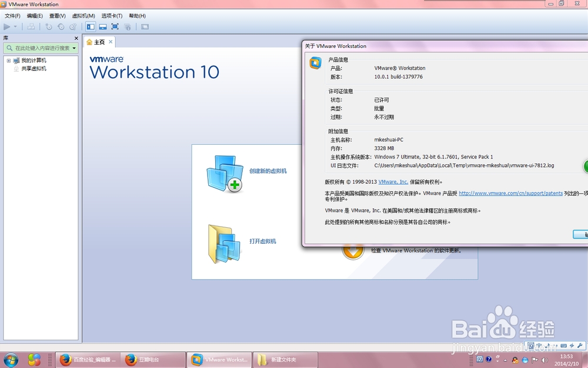Select 我的计算机 in the library tree

34,61
